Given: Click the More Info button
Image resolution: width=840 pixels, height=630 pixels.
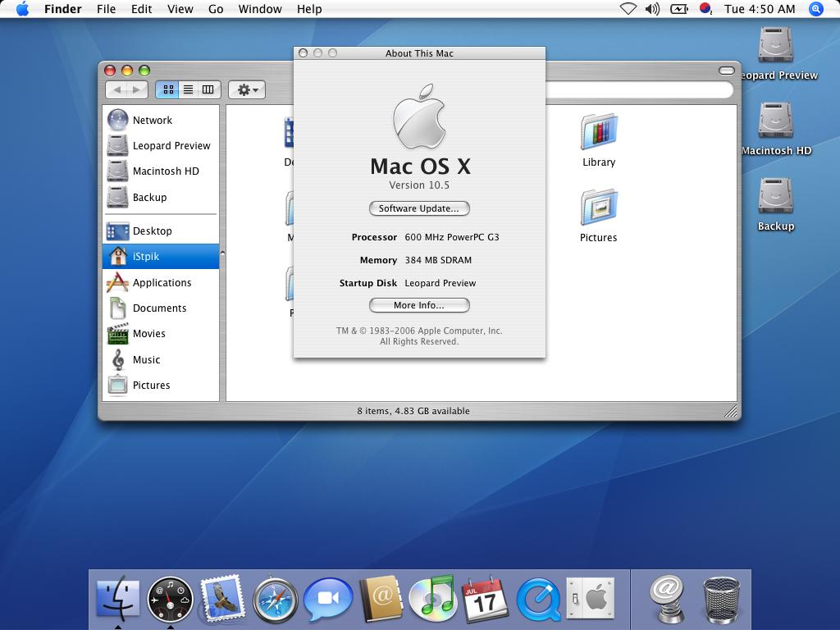Looking at the screenshot, I should click(x=419, y=305).
